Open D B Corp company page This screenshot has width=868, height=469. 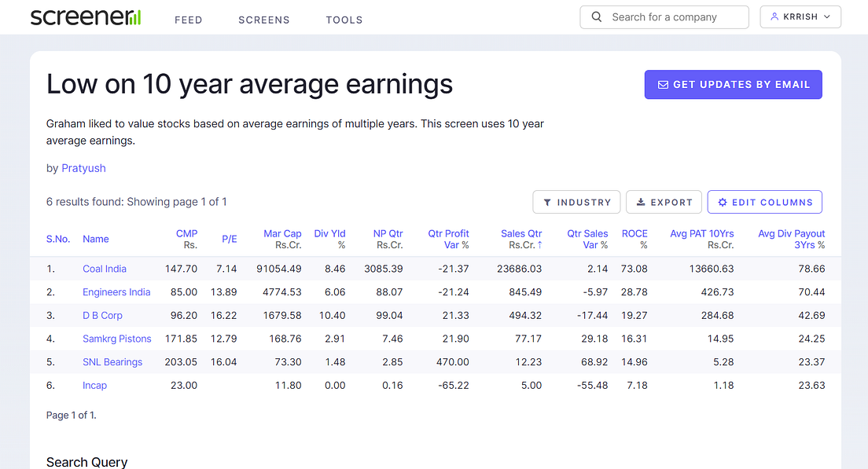point(102,315)
